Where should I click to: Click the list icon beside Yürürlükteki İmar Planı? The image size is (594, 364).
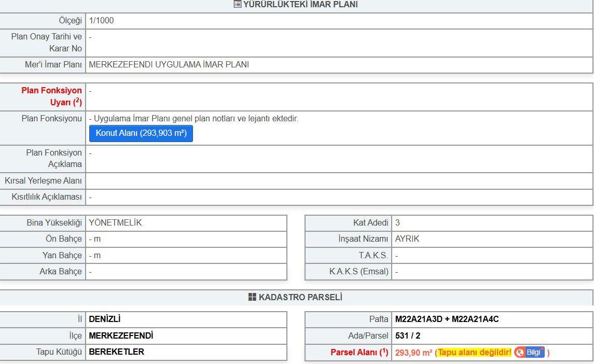coord(237,5)
